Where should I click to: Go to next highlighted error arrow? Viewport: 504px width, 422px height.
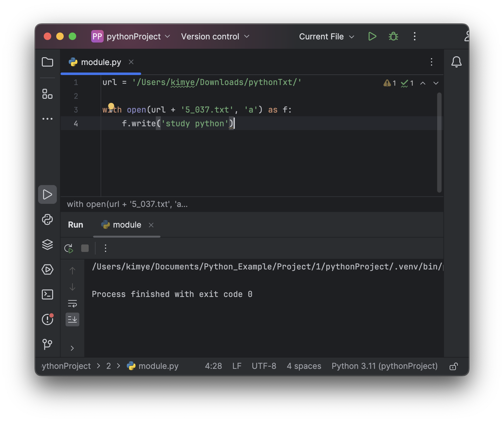(x=436, y=83)
